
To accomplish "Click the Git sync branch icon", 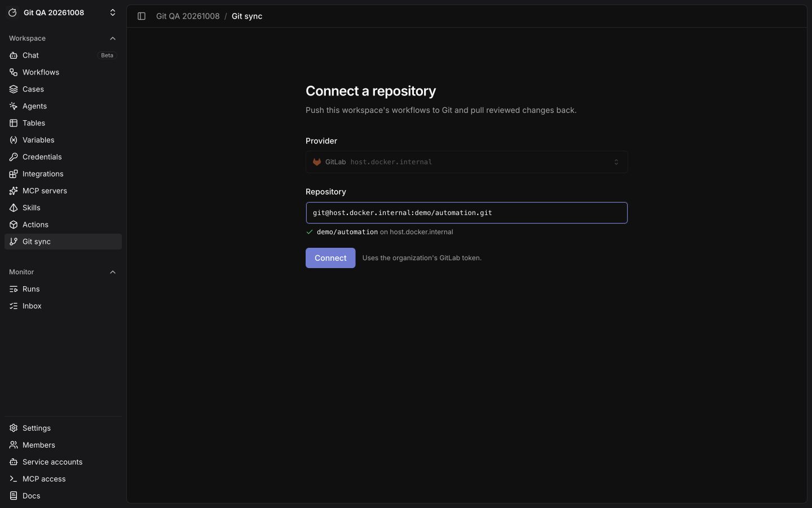I will tap(14, 242).
